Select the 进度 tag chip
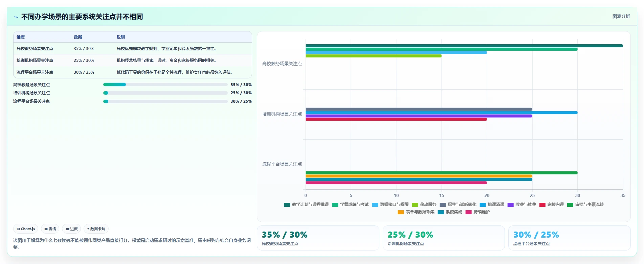Viewport: 644px width, 264px height. tap(71, 229)
